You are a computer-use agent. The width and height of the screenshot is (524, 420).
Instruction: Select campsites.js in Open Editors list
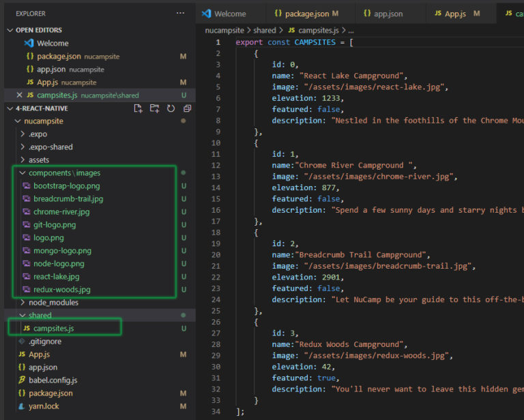click(100, 95)
